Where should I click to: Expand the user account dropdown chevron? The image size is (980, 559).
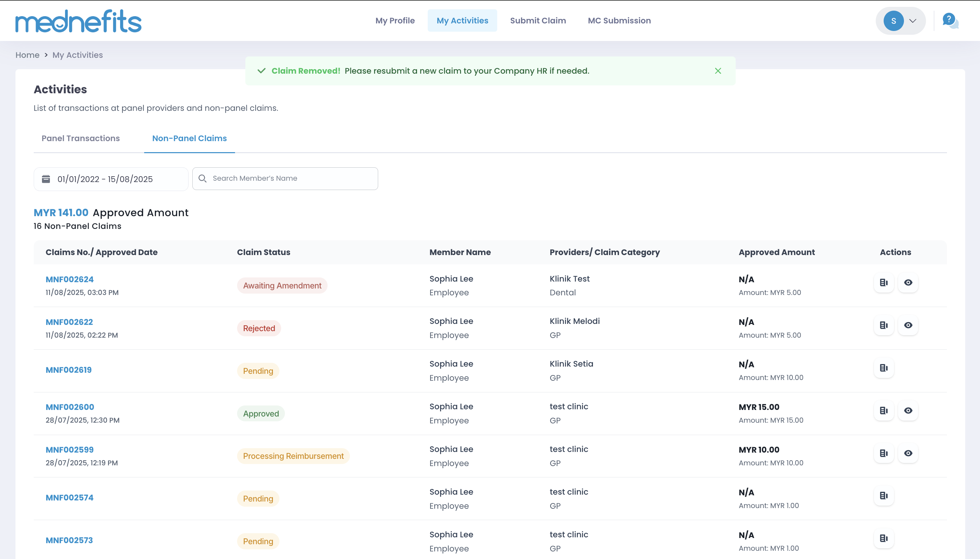[x=913, y=21]
